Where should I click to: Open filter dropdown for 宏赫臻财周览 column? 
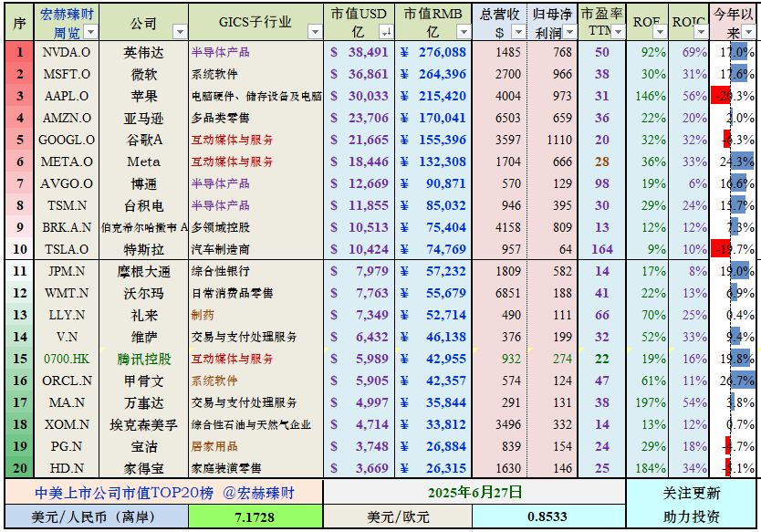tap(90, 32)
